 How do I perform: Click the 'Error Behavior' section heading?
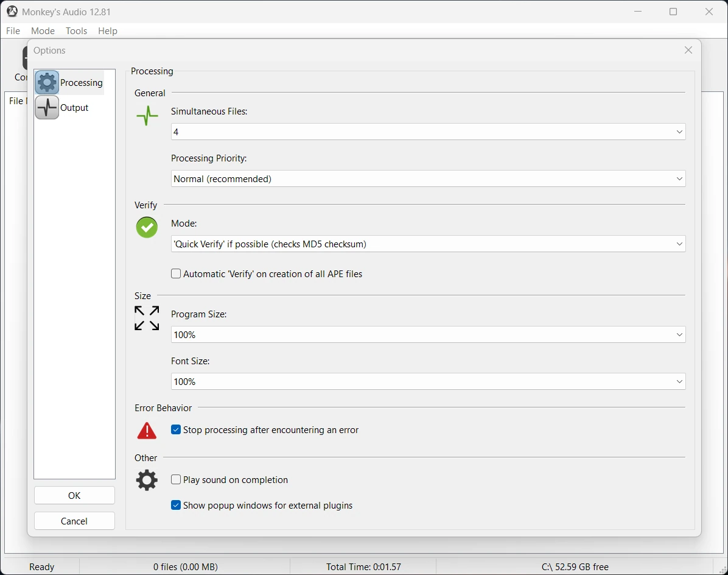click(x=163, y=407)
